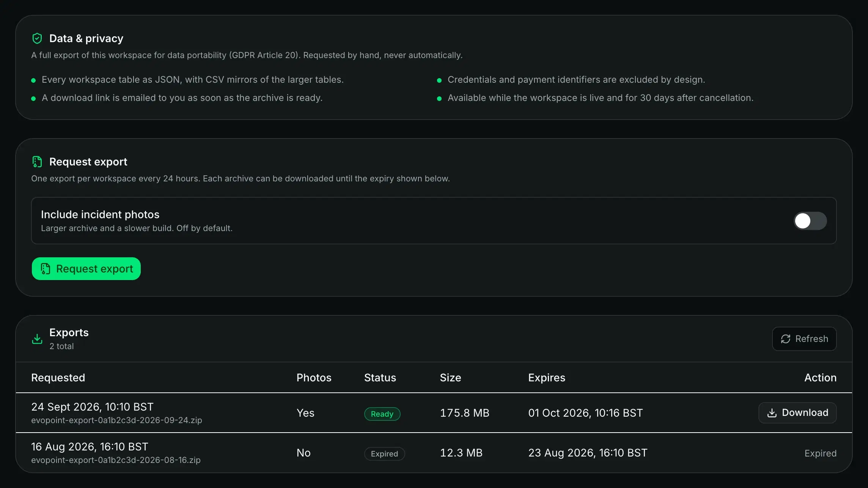This screenshot has height=488, width=868.
Task: Select filename evopoint-export-0a1b2c3d-2026-09-24.zip
Action: [116, 420]
